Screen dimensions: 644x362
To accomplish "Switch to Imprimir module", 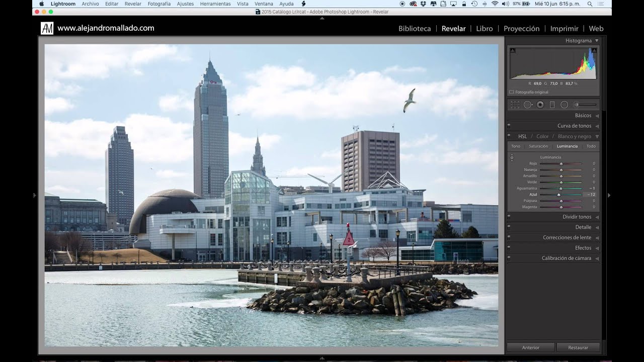I will (564, 29).
